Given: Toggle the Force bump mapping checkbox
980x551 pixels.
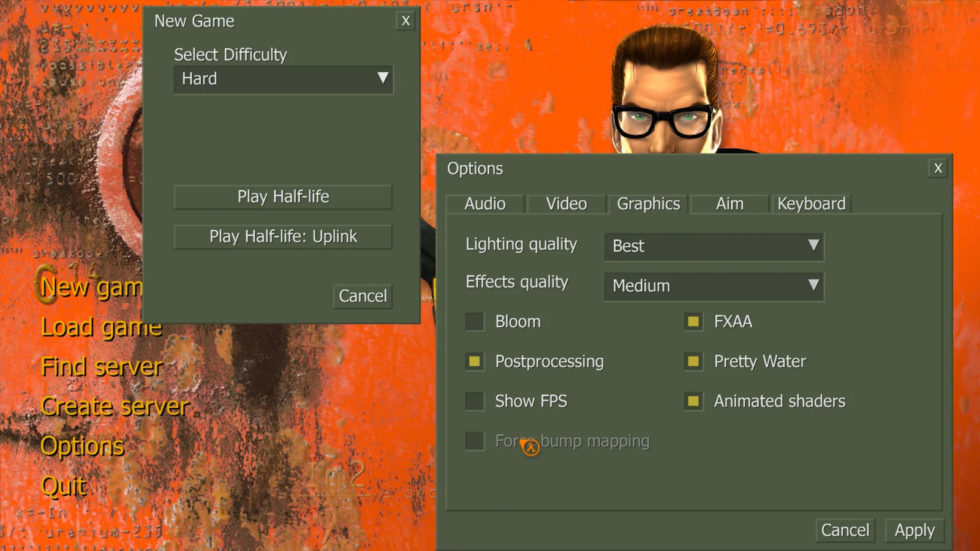Looking at the screenshot, I should coord(475,441).
